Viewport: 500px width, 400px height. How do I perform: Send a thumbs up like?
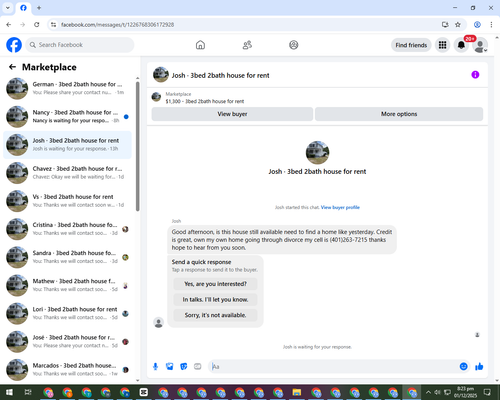(x=479, y=367)
